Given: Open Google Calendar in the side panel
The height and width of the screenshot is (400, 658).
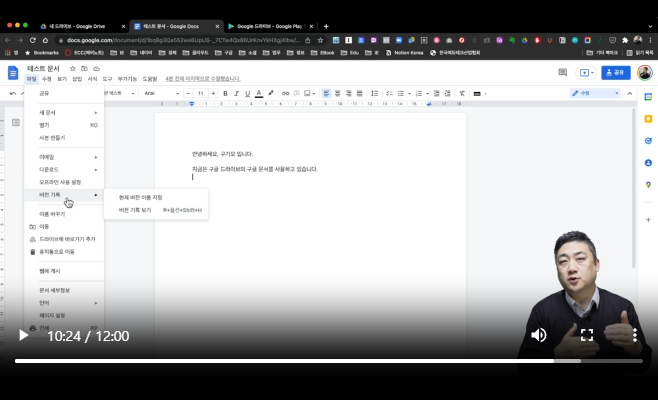Looking at the screenshot, I should (x=648, y=97).
